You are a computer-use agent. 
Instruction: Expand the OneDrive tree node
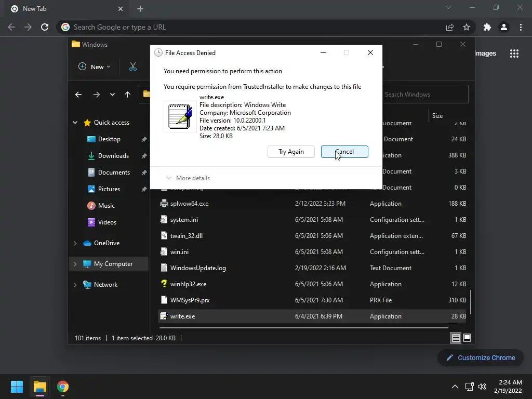[x=75, y=243]
